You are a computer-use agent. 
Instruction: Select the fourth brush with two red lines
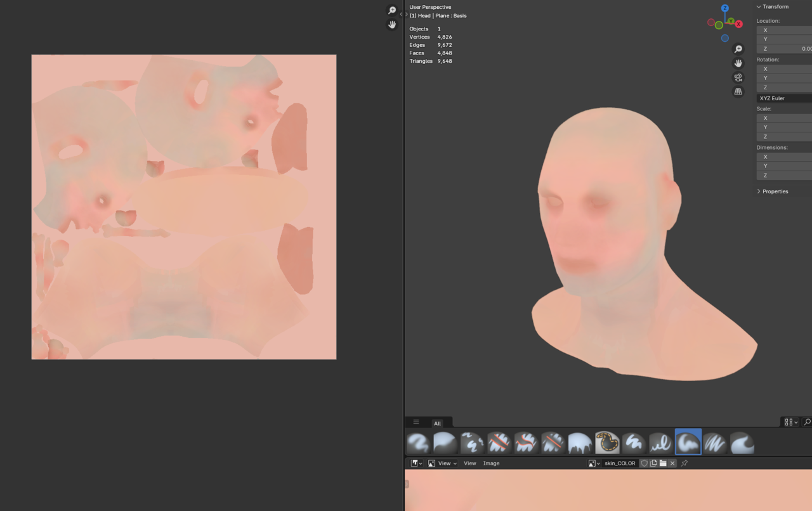coord(499,443)
